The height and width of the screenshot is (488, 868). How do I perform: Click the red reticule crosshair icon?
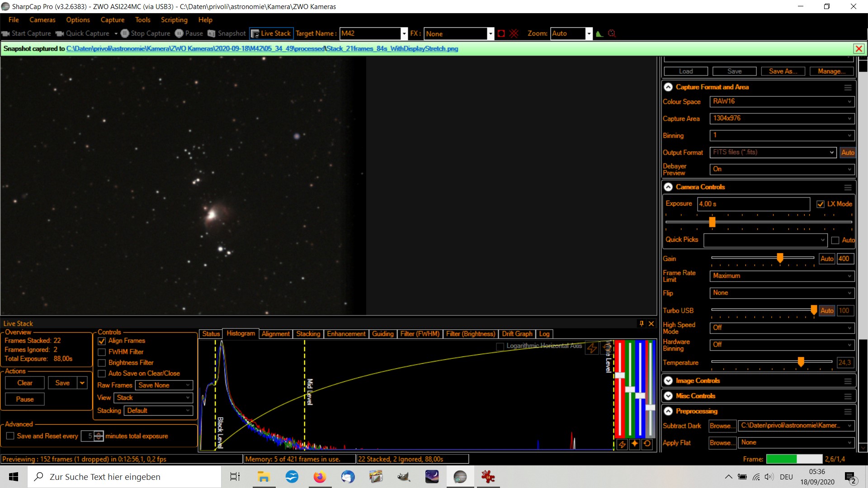click(x=514, y=33)
